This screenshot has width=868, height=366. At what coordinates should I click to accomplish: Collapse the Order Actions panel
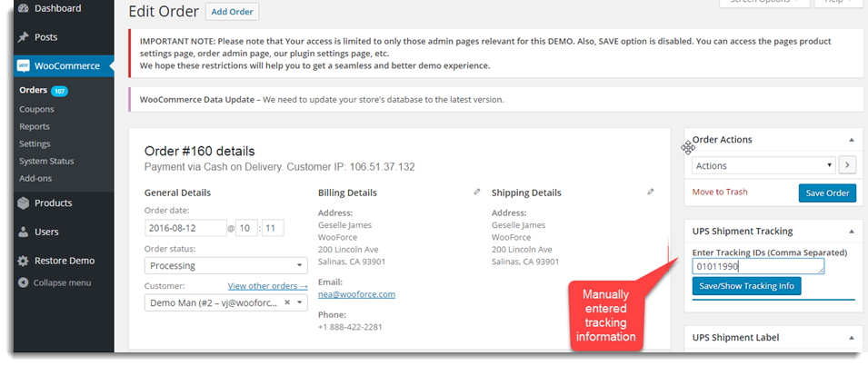(x=852, y=140)
